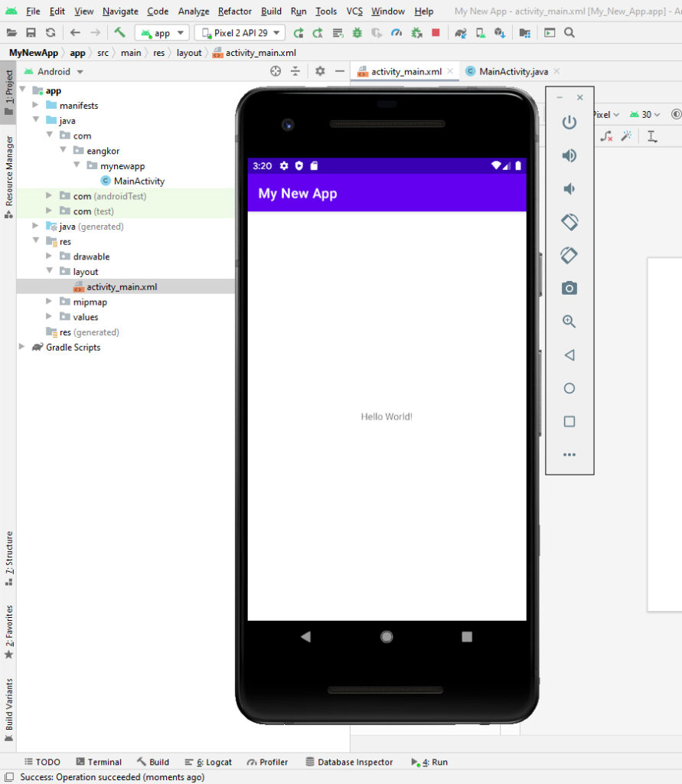This screenshot has width=682, height=784.
Task: Open the Pixel 2 API 29 device dropdown
Action: [x=240, y=33]
